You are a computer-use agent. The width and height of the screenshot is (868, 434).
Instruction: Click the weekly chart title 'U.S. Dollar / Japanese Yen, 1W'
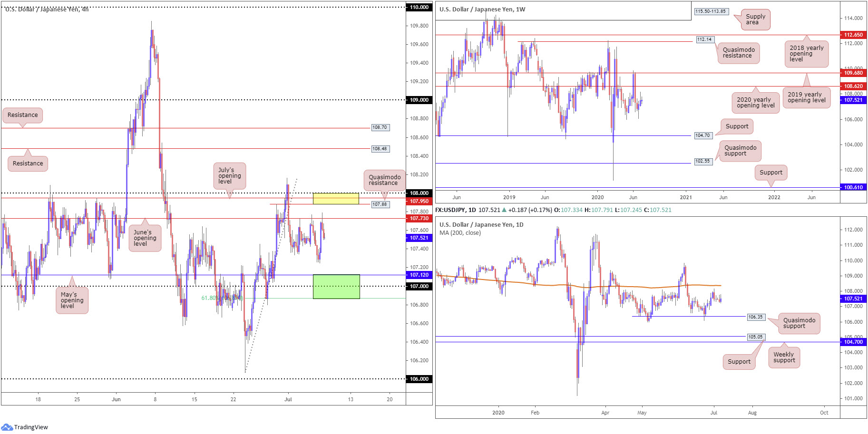[x=482, y=10]
